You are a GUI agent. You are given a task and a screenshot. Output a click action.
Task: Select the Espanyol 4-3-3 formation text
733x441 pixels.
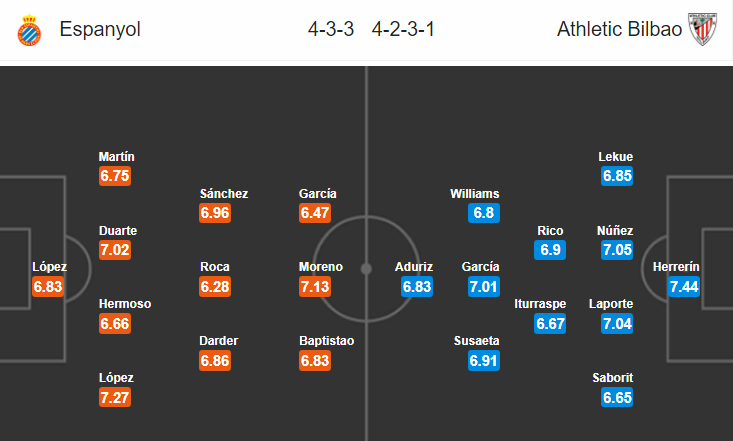tap(331, 29)
